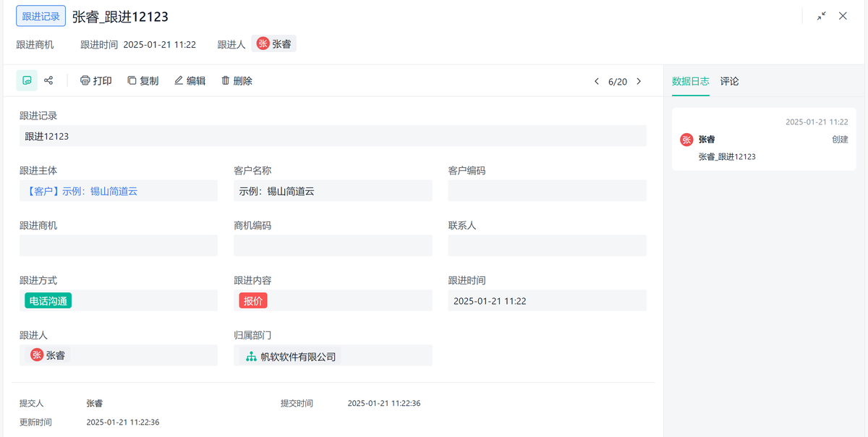Switch to the 评论 tab
This screenshot has height=437, width=868.
tap(729, 81)
